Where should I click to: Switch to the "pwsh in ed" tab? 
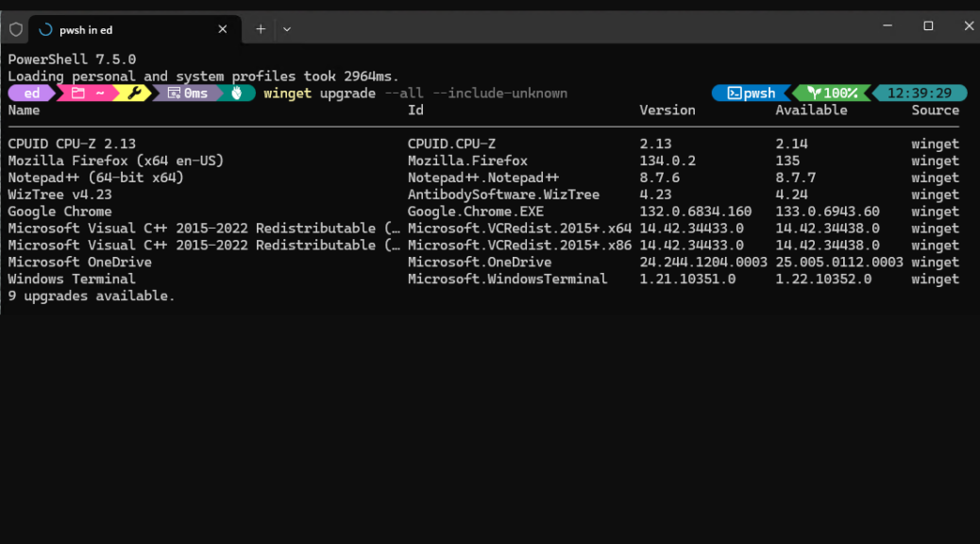(x=135, y=29)
